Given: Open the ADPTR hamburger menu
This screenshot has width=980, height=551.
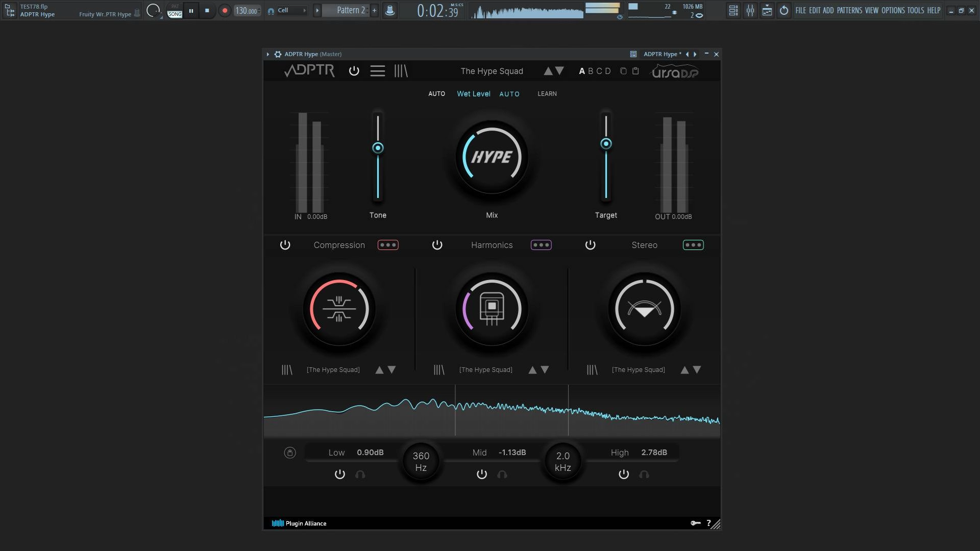Looking at the screenshot, I should tap(378, 71).
